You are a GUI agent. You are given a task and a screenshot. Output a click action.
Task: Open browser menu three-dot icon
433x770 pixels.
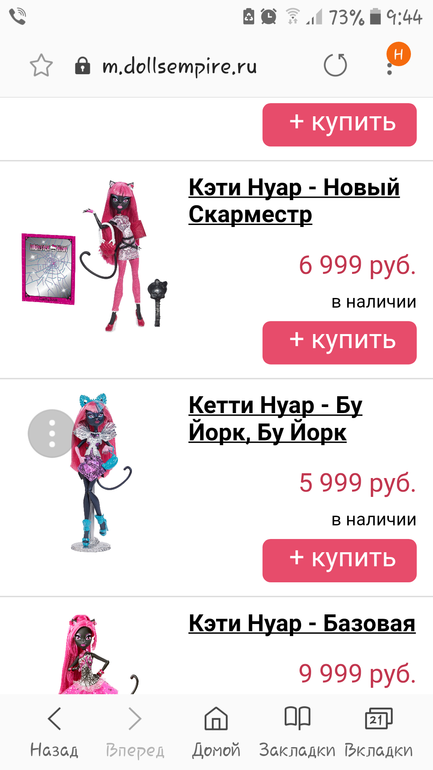click(x=389, y=66)
